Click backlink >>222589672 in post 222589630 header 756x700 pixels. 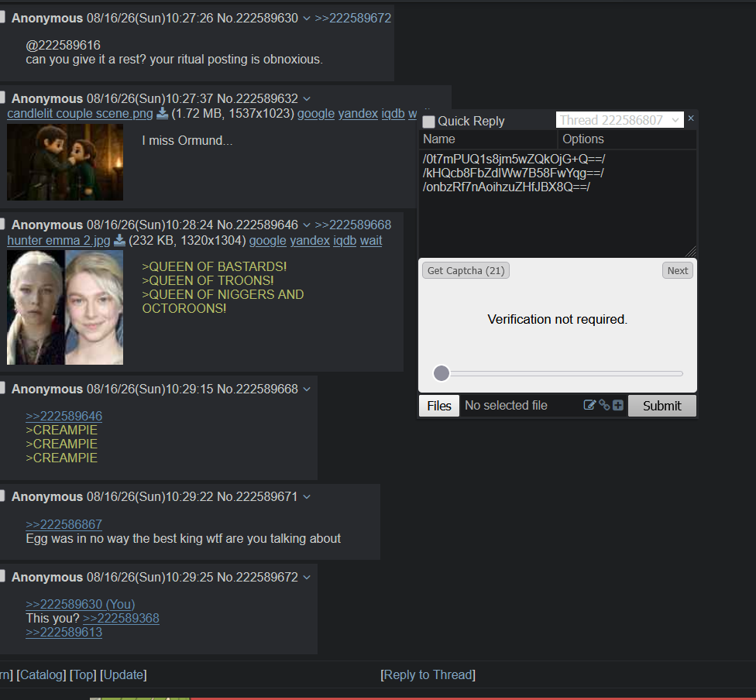353,18
